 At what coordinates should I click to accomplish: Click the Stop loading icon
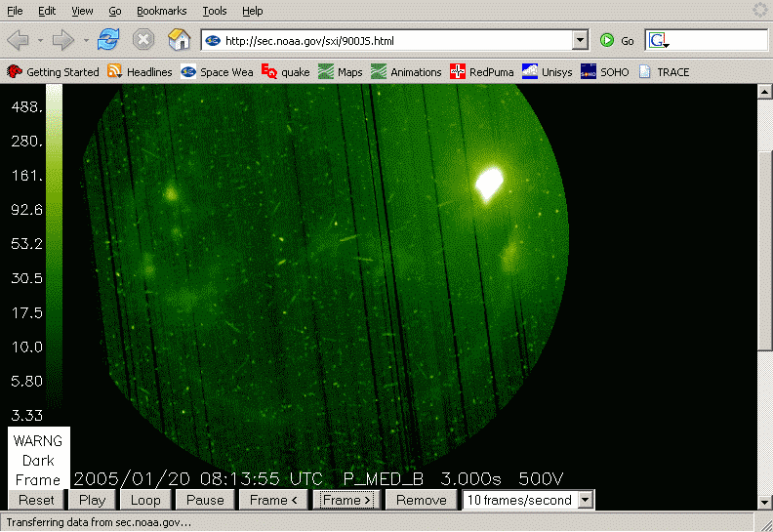[x=143, y=39]
